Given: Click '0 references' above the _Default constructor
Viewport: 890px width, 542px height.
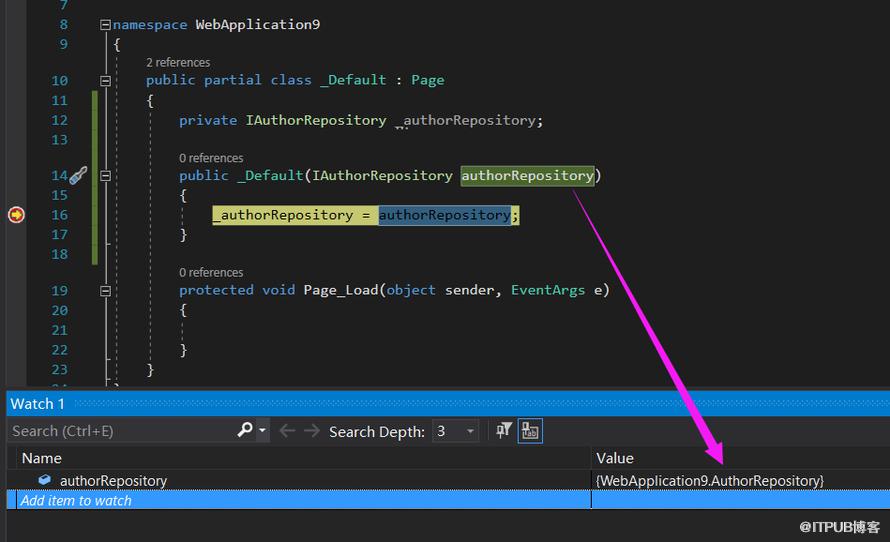Looking at the screenshot, I should pyautogui.click(x=211, y=158).
